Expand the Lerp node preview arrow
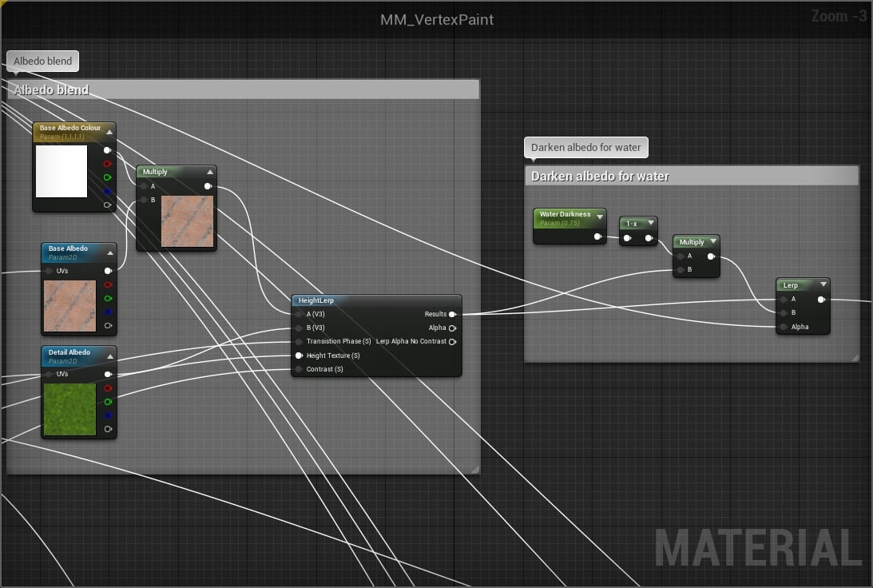 (x=823, y=284)
